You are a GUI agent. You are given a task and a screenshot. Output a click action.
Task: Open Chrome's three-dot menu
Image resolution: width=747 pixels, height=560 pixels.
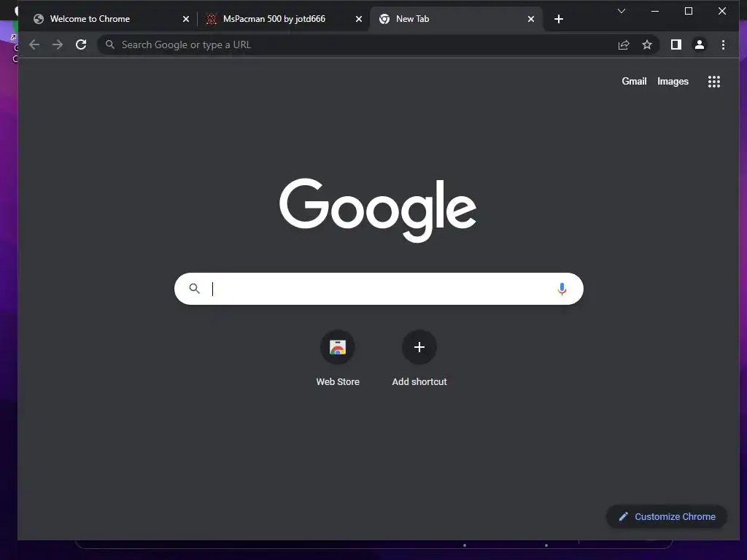723,44
